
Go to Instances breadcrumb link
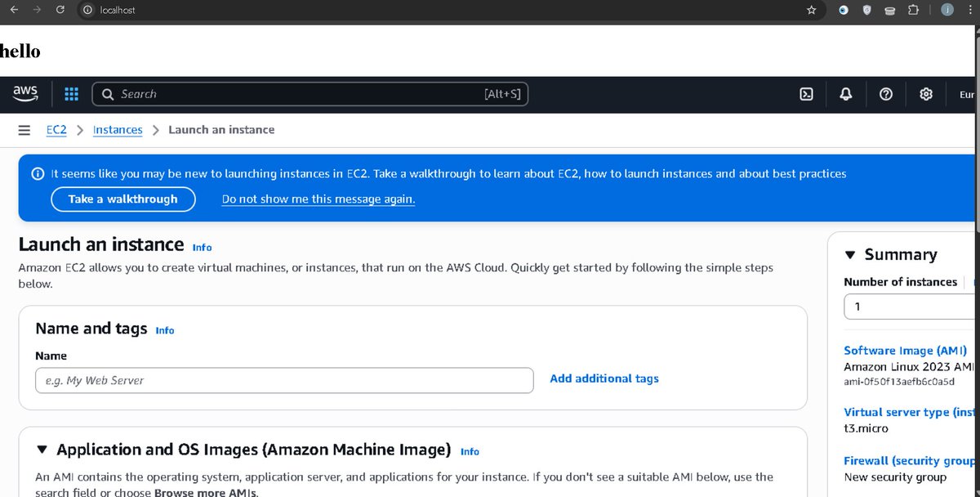[x=118, y=130]
